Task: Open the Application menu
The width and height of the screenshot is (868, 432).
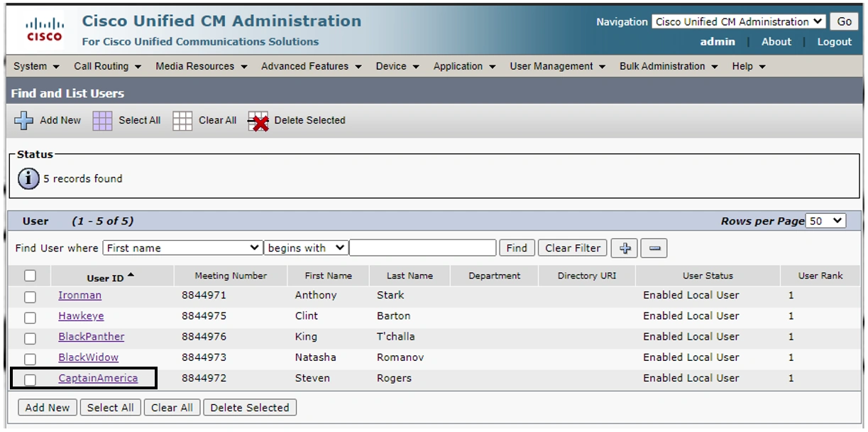Action: 464,66
